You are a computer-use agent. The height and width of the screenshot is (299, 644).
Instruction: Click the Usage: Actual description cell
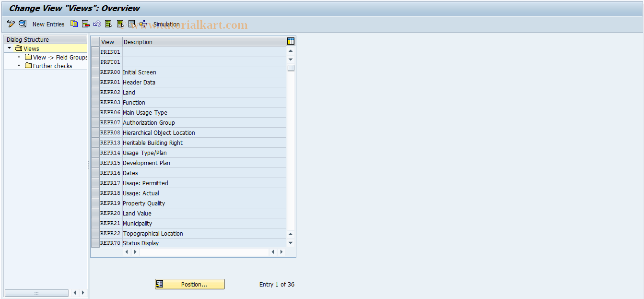(x=204, y=193)
